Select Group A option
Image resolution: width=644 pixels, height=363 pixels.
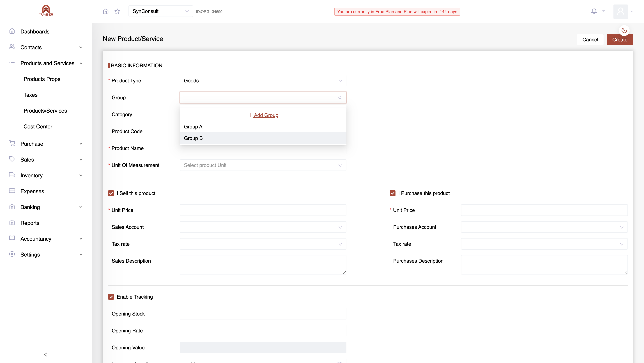coord(263,127)
